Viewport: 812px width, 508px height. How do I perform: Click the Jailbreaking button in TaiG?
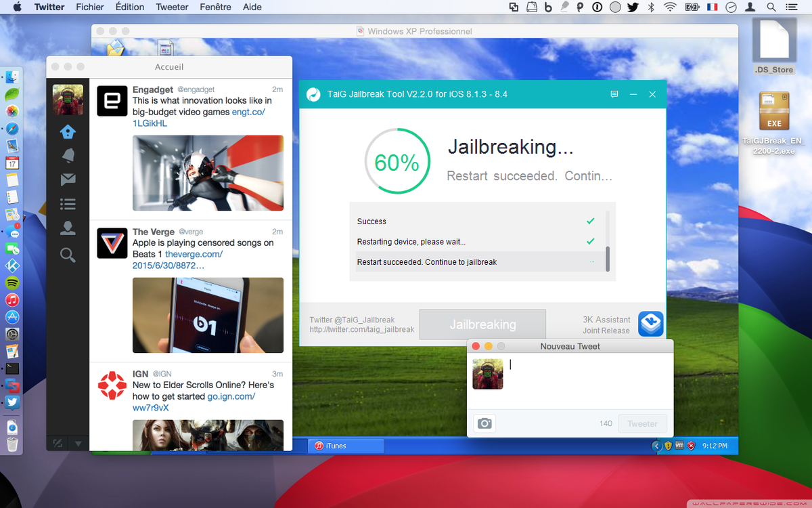pos(482,324)
